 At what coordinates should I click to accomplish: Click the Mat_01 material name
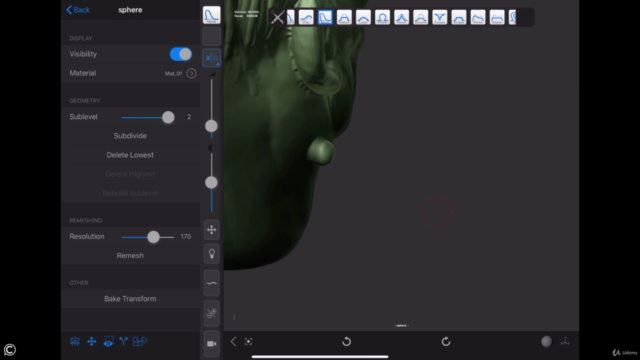click(x=173, y=73)
